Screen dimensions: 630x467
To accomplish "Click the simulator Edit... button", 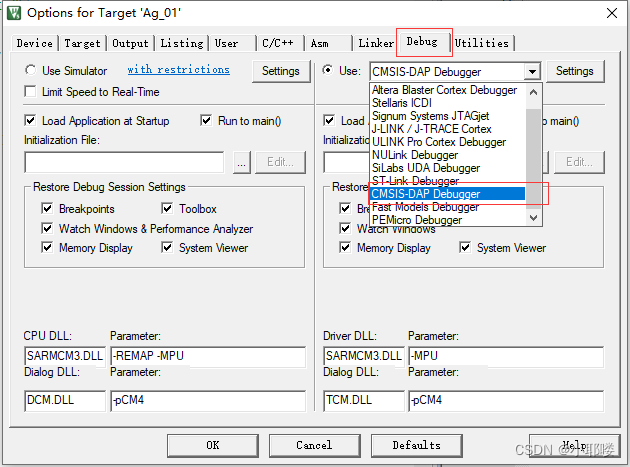I will tap(280, 162).
